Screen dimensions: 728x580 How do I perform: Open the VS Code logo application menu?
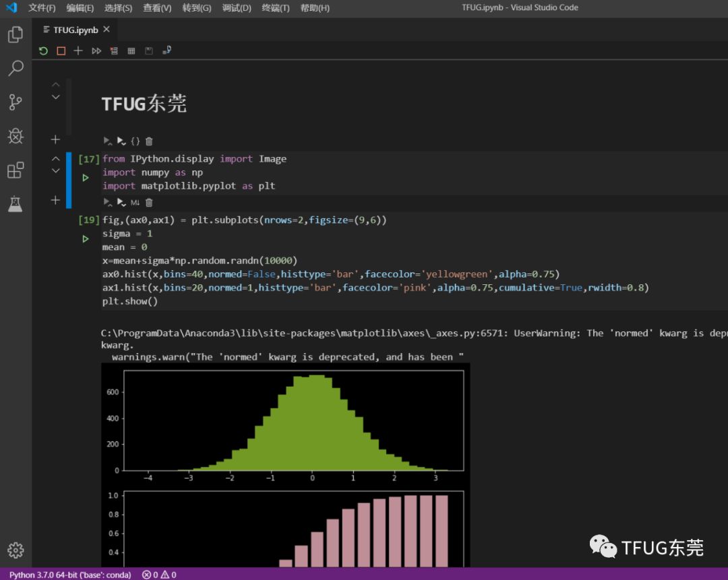[11, 7]
